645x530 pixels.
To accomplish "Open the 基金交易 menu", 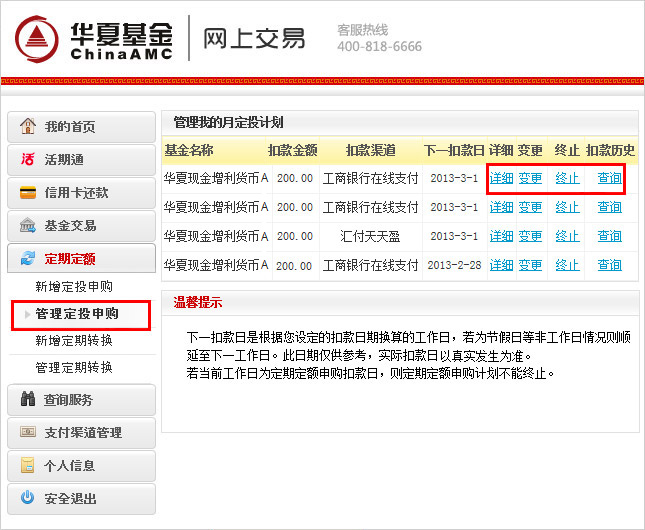I will pos(81,226).
